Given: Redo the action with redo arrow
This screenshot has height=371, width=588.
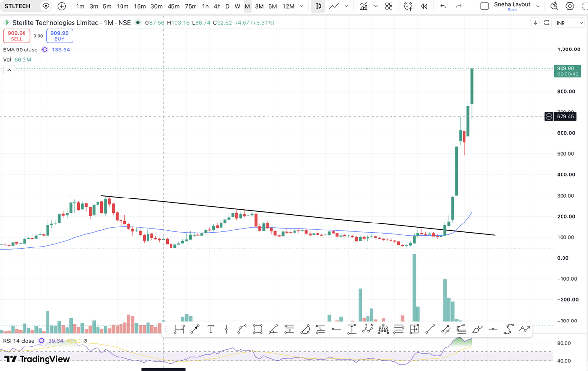Looking at the screenshot, I should point(459,6).
